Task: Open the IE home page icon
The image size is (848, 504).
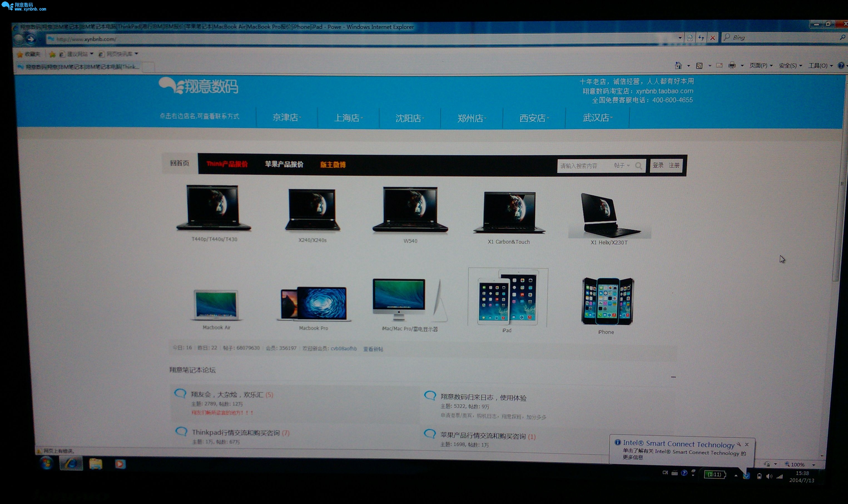Action: click(678, 66)
